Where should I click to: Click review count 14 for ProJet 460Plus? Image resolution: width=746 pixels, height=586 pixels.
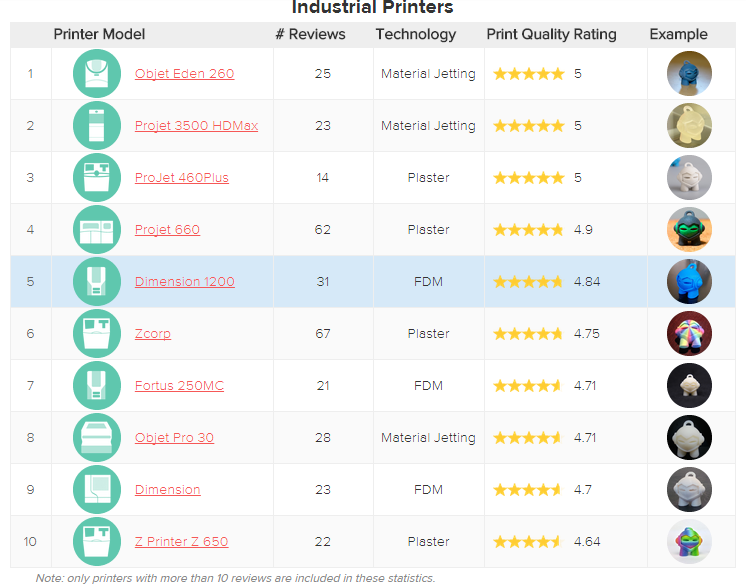(x=323, y=177)
